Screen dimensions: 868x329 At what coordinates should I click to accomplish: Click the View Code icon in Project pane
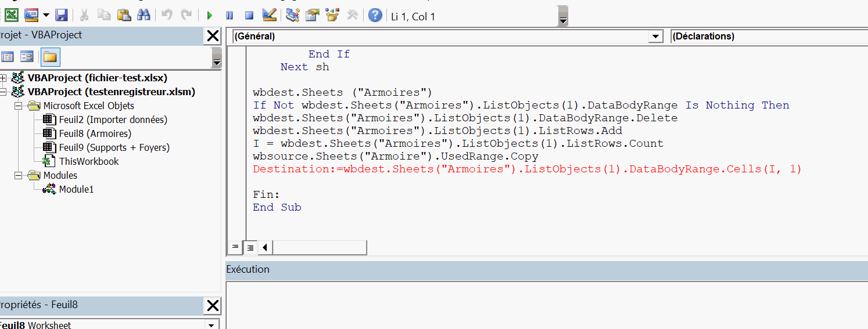[8, 57]
